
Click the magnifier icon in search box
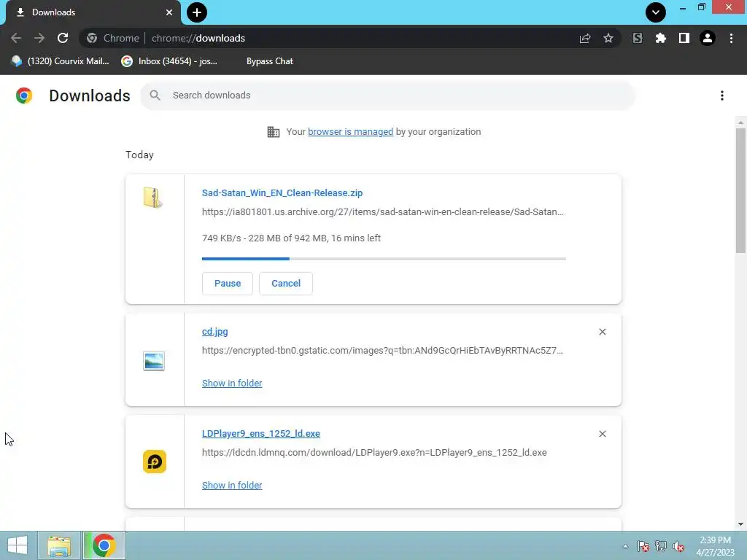155,96
